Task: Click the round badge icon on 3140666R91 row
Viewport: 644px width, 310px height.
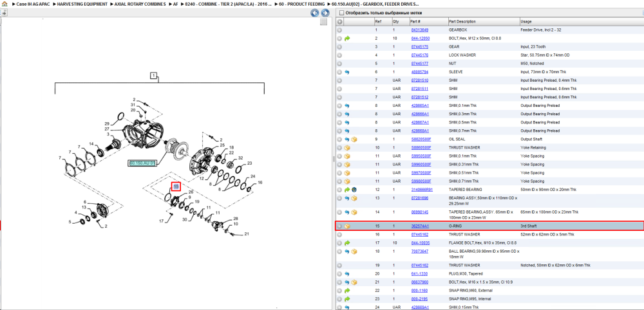Action: (x=354, y=190)
